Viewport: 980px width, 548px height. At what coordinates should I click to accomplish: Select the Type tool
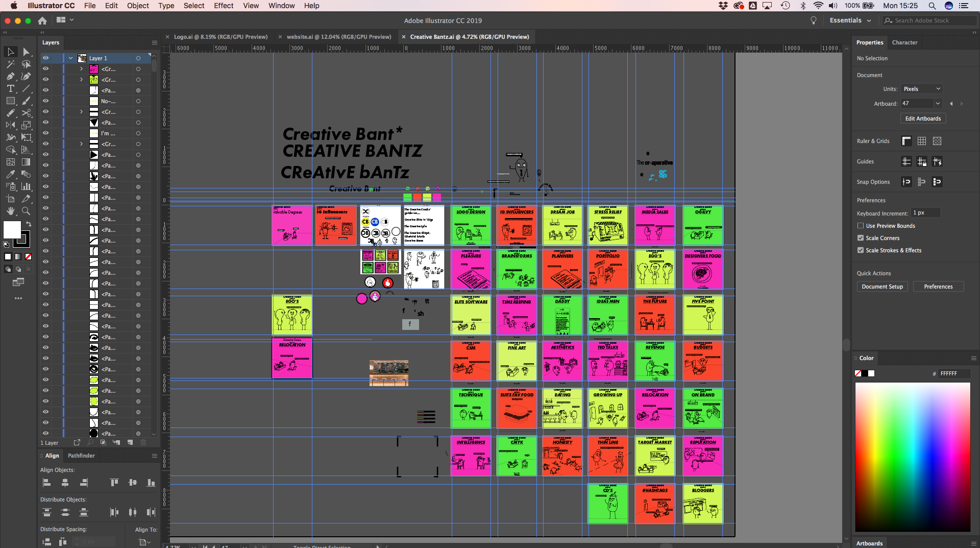click(10, 89)
